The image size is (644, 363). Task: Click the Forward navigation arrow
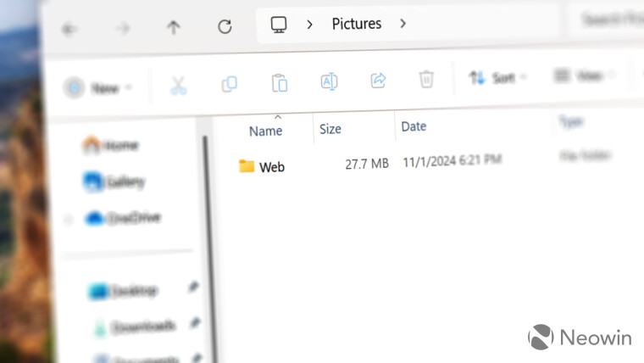[x=123, y=28]
